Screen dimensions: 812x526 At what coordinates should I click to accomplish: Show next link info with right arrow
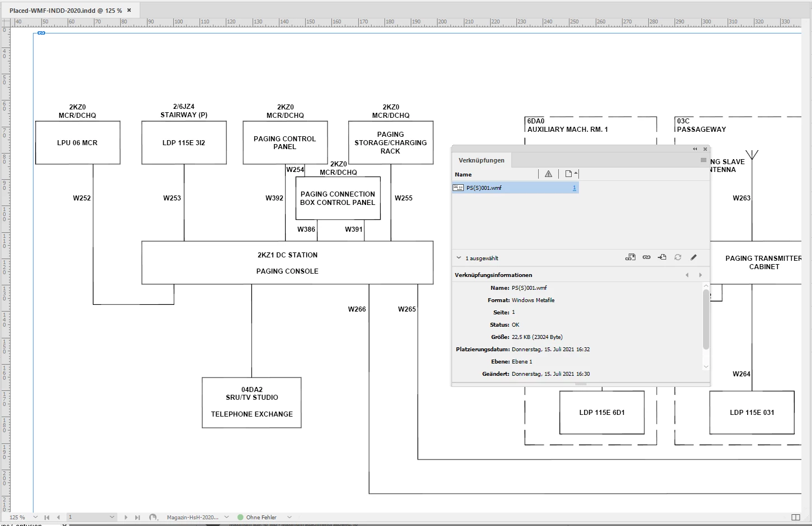click(x=700, y=275)
